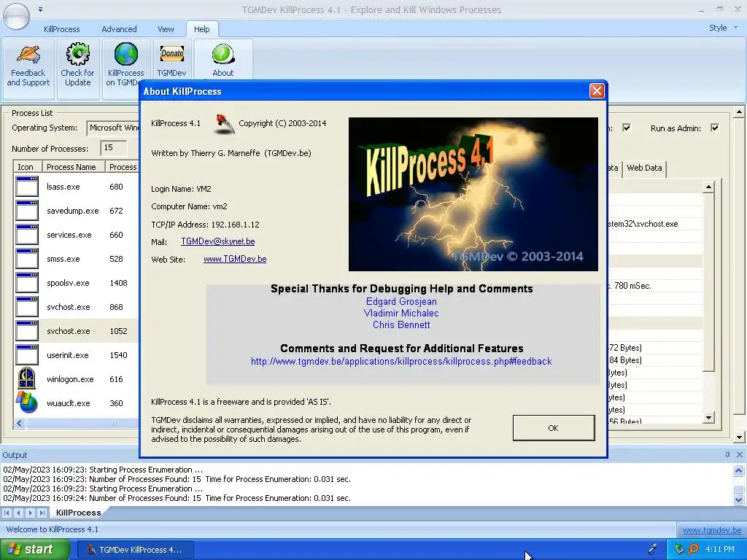Screen dimensions: 747x560
Task: Click the 4:11 PM taskbar clock
Action: pos(720,549)
